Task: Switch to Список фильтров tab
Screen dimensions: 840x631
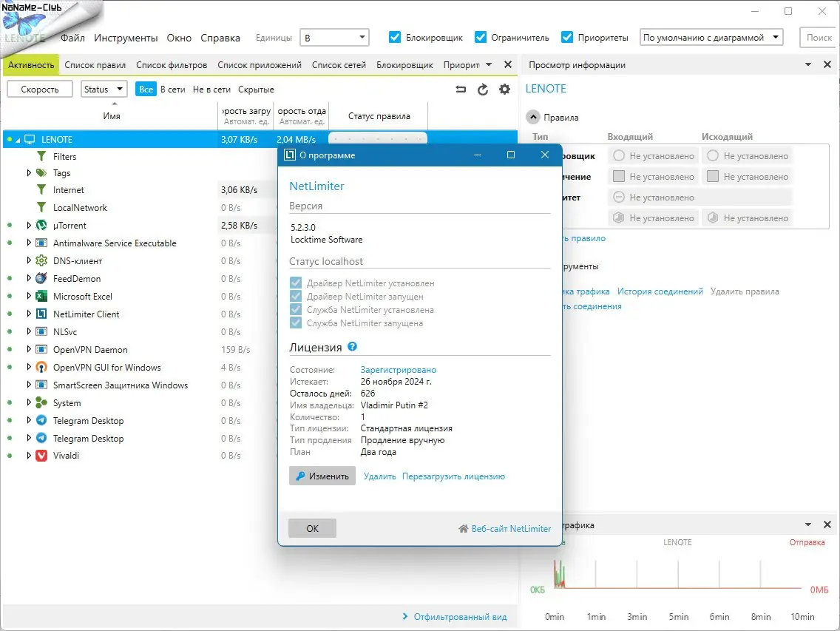Action: click(172, 65)
